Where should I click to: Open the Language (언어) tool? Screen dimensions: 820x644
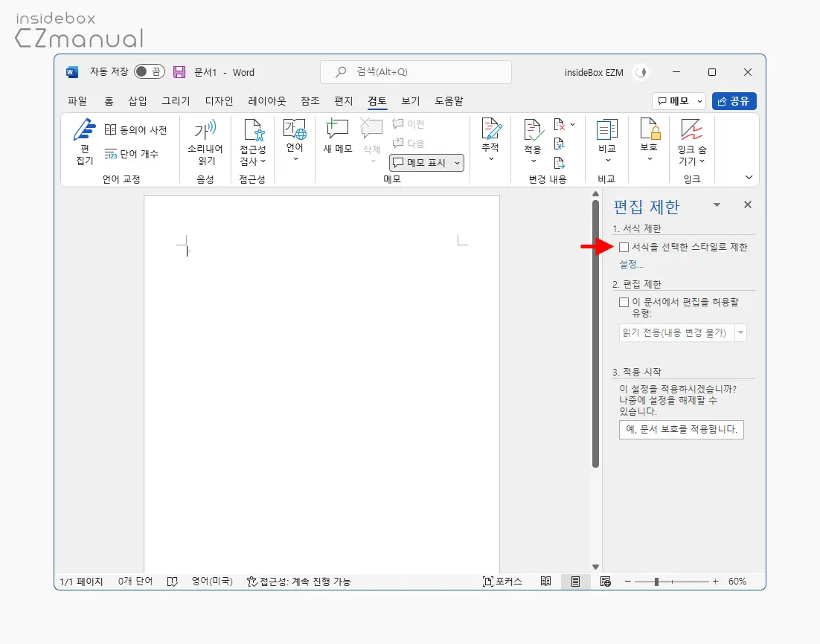(295, 140)
